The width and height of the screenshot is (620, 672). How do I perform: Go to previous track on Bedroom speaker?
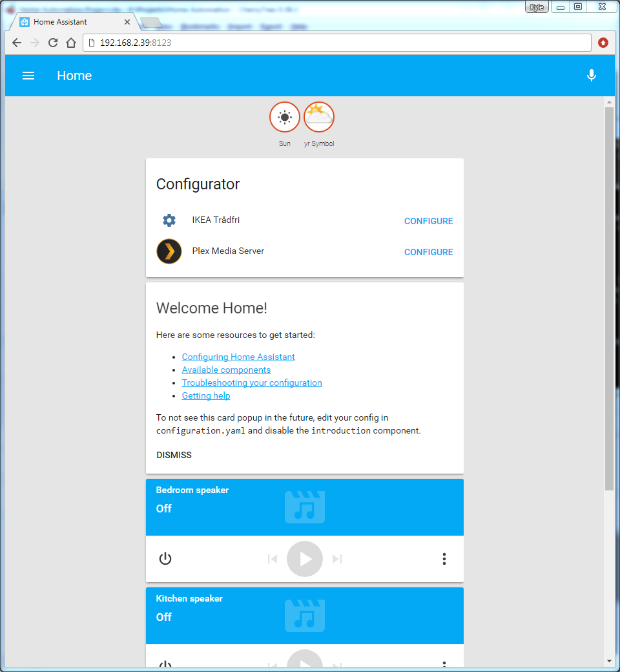pyautogui.click(x=273, y=559)
